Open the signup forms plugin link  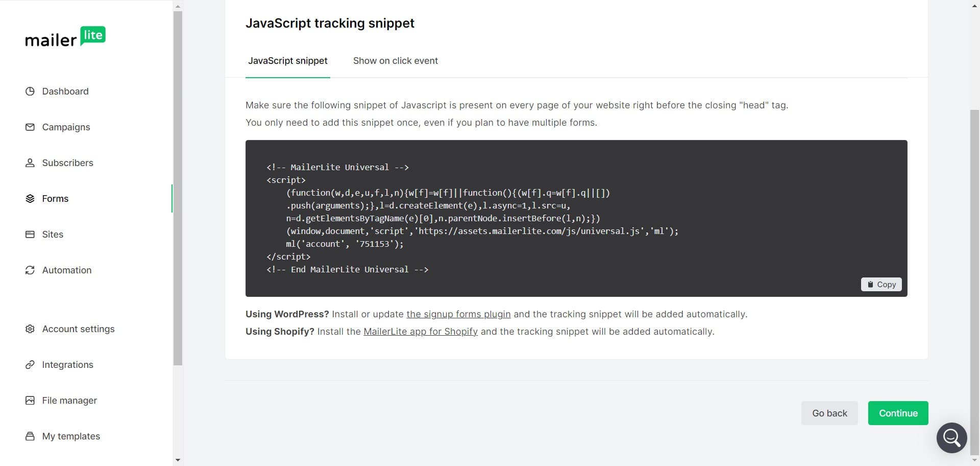pyautogui.click(x=458, y=314)
